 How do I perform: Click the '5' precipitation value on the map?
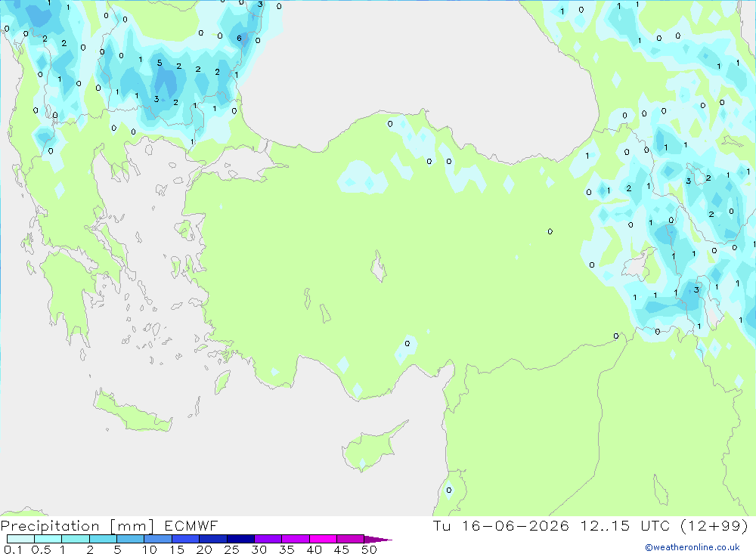click(x=160, y=63)
